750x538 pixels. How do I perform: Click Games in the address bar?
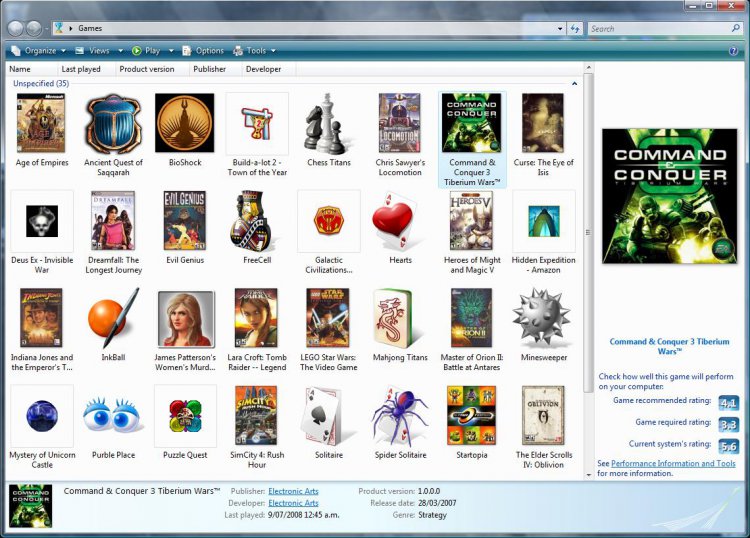pyautogui.click(x=90, y=28)
